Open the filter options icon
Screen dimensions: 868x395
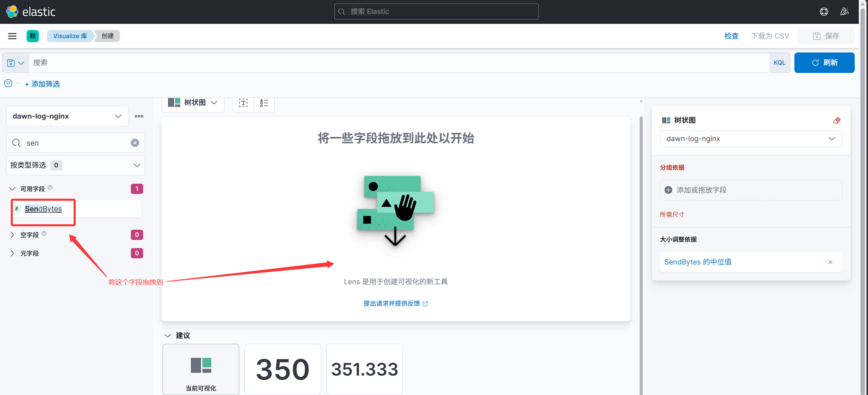pos(8,83)
